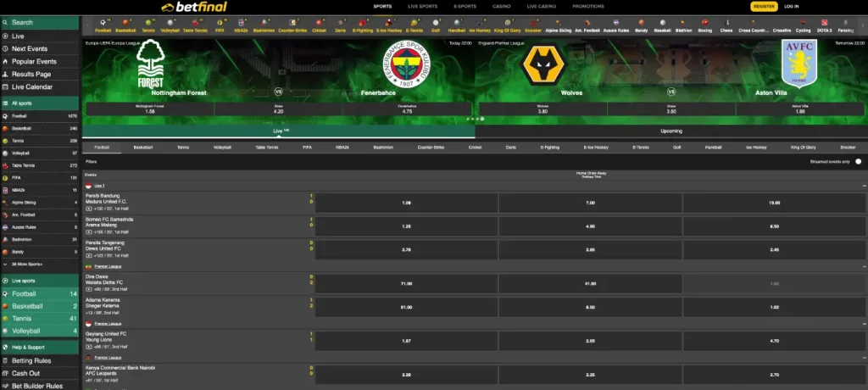Toggle the Streamed events only switch

[858, 162]
